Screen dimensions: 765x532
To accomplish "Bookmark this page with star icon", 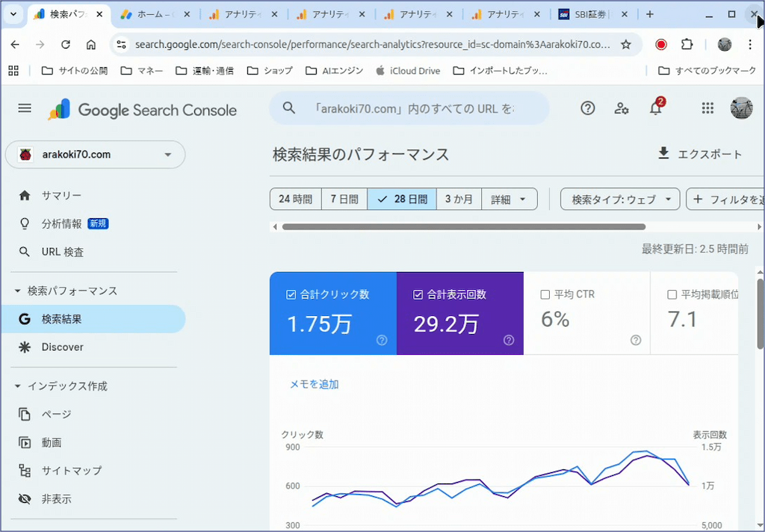I will 626,45.
